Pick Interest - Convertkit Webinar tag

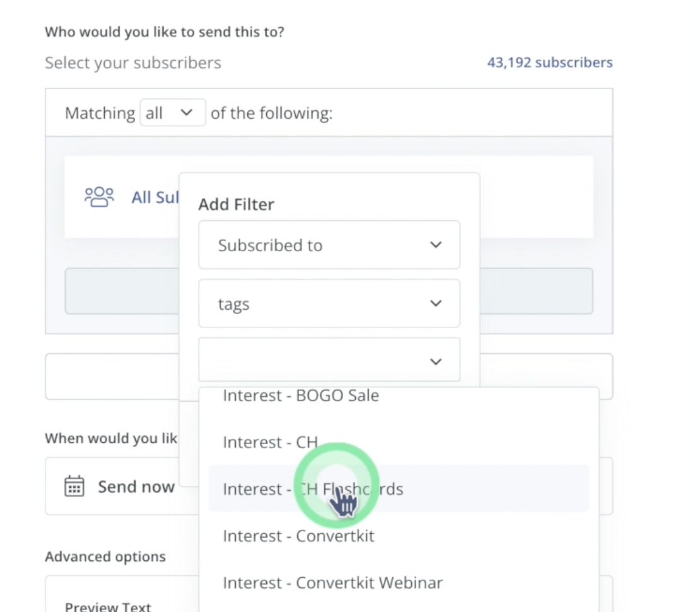pos(332,582)
